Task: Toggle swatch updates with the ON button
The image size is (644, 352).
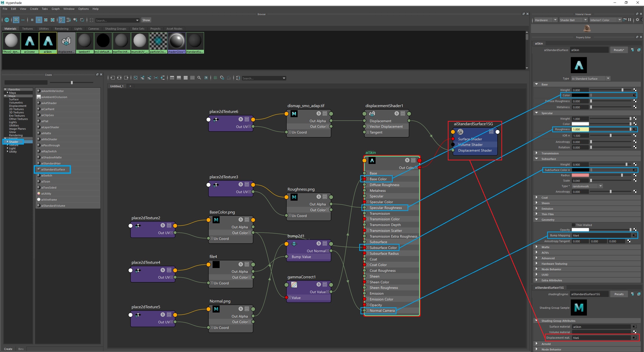Action: coord(7,20)
